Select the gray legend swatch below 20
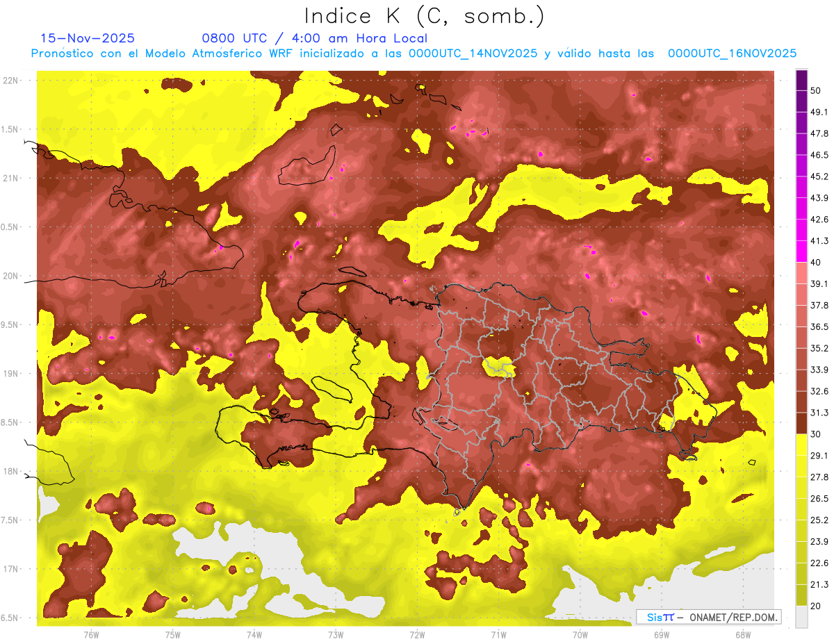 point(801,616)
